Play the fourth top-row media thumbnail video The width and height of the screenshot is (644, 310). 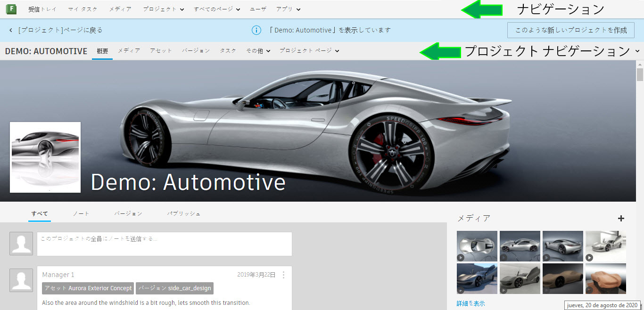(589, 257)
